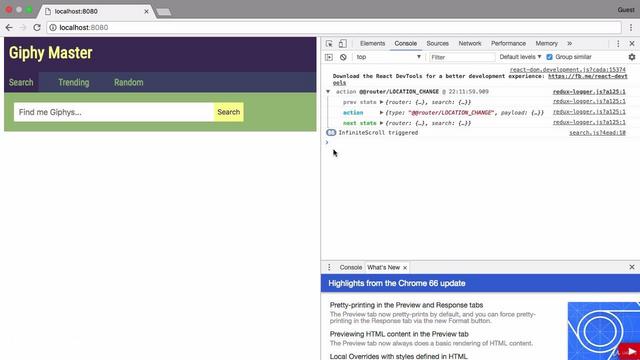The image size is (640, 360).
Task: Toggle the Group similar checkbox
Action: [549, 57]
